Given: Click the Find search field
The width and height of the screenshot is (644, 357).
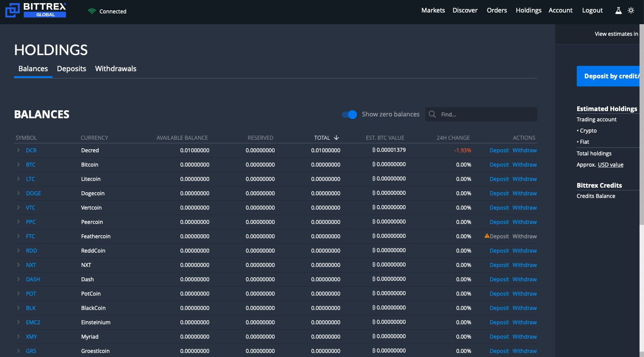Looking at the screenshot, I should [481, 114].
